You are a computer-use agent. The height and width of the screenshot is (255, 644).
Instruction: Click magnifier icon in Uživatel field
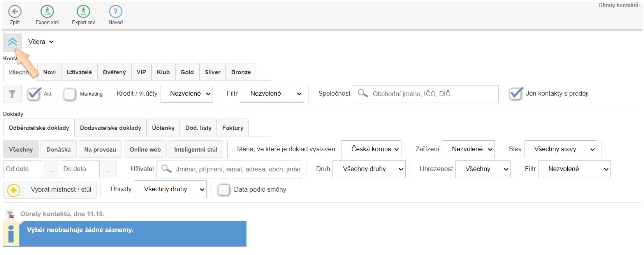point(166,169)
